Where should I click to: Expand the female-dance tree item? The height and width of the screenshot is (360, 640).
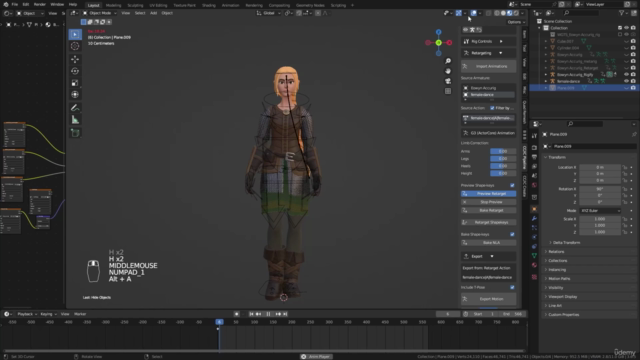(546, 81)
